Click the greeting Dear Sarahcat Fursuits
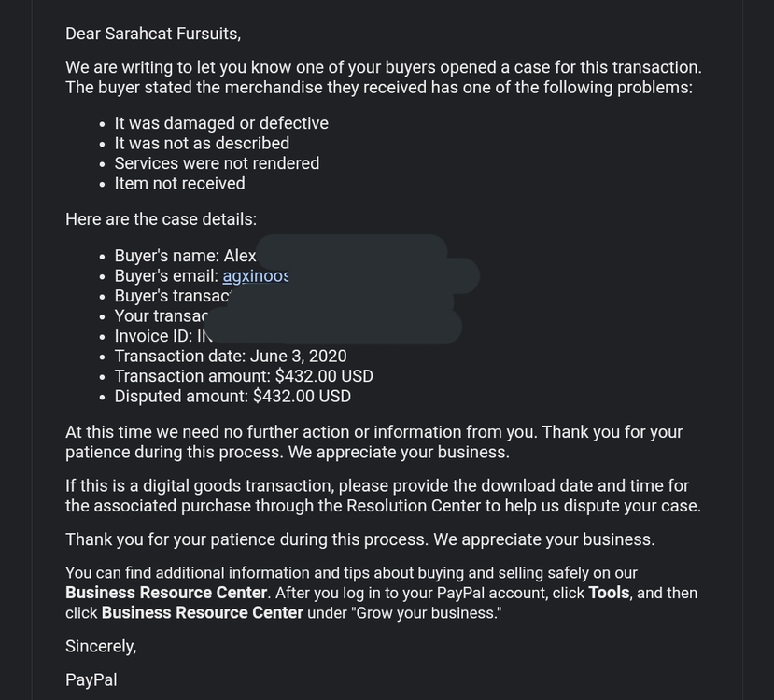Image resolution: width=774 pixels, height=700 pixels. pyautogui.click(x=153, y=34)
